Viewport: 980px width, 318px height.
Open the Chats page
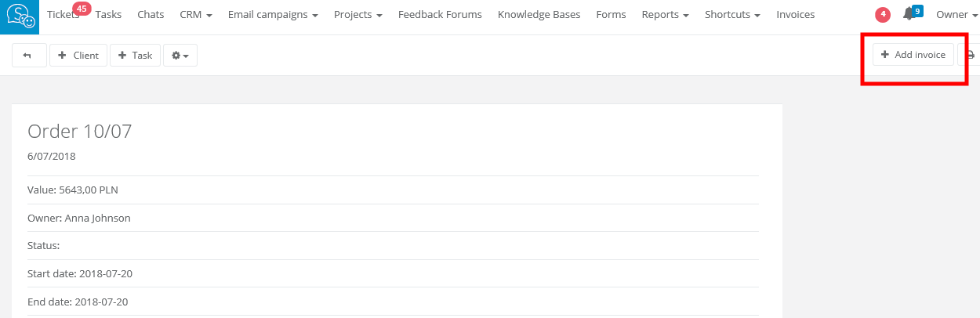pos(151,15)
